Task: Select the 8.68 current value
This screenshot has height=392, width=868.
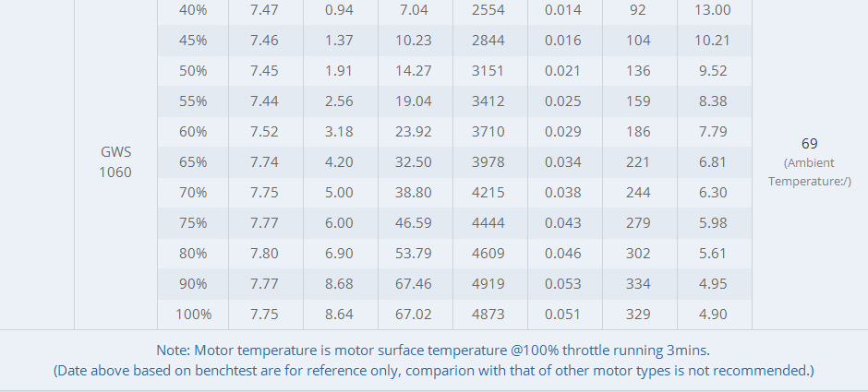Action: (x=339, y=284)
